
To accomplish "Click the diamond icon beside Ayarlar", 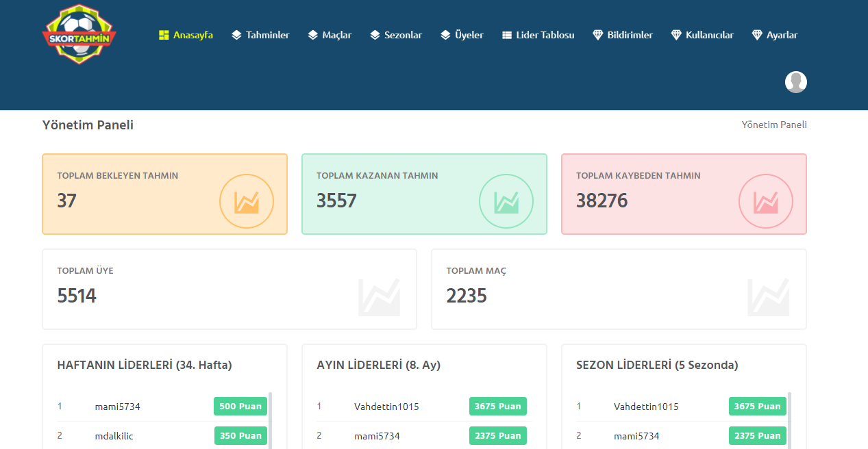I will click(757, 35).
